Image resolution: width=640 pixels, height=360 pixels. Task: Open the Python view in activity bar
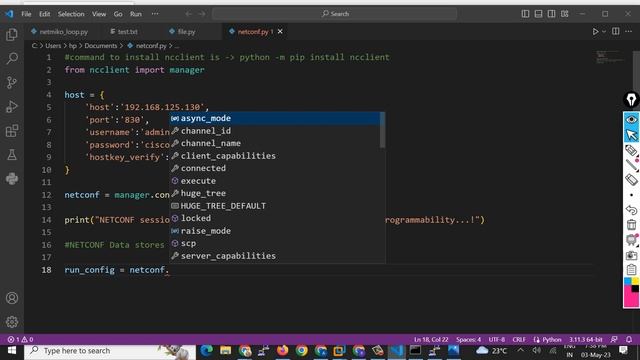pyautogui.click(x=12, y=179)
